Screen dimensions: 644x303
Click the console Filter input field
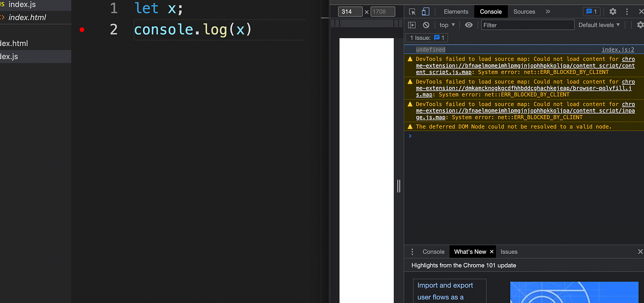coord(528,25)
